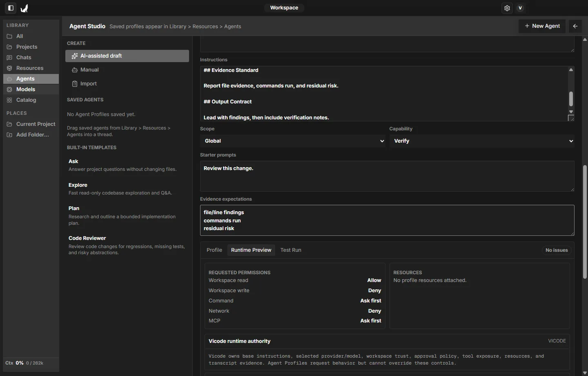Click the Instructions field resize handle

571,118
